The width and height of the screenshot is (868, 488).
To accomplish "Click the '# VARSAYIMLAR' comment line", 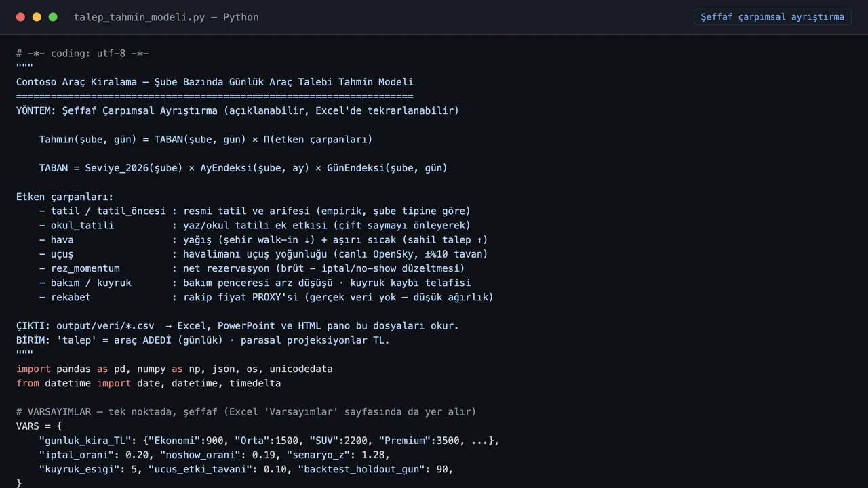I will coord(246,412).
